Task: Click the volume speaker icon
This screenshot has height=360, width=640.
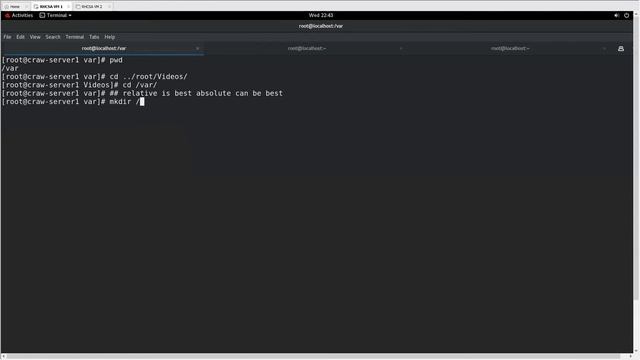Action: coord(616,15)
